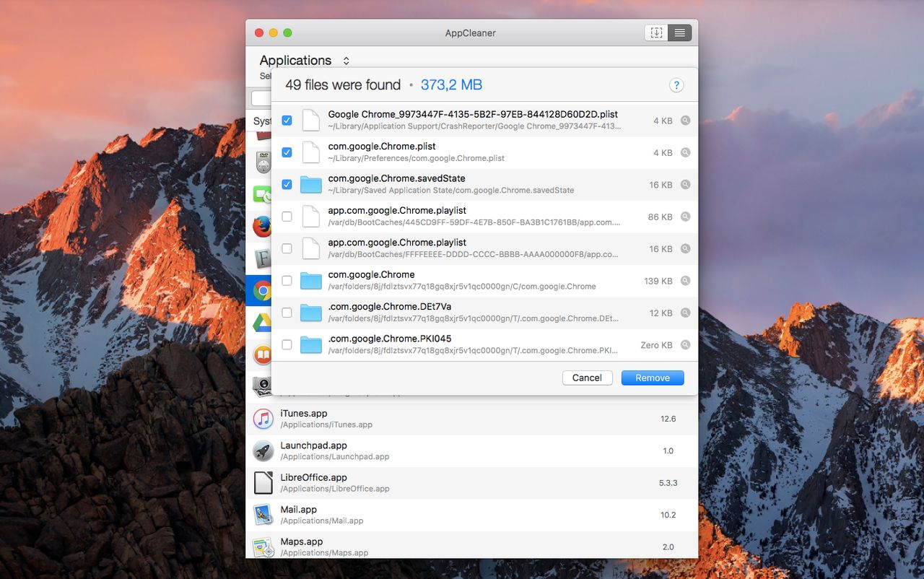Uncheck the com.google.Chrome.plist checkbox
The width and height of the screenshot is (924, 579).
(x=287, y=152)
